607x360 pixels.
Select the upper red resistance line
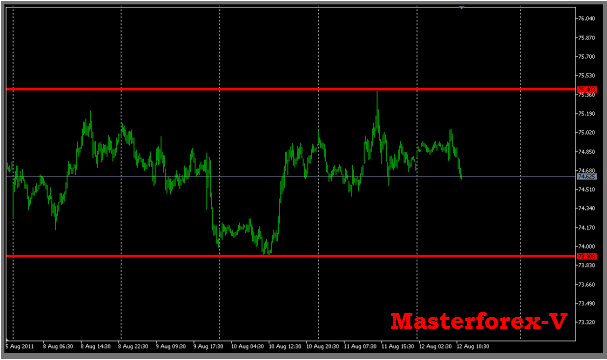pyautogui.click(x=291, y=89)
